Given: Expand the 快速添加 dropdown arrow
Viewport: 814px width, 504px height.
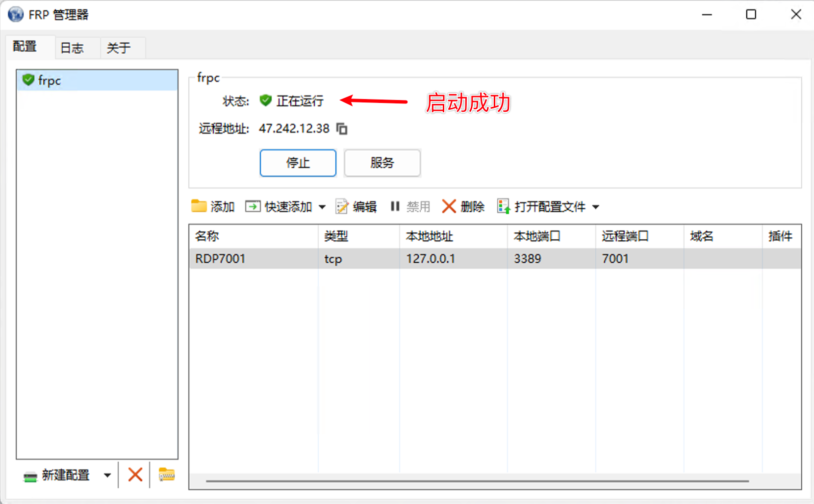Looking at the screenshot, I should point(322,207).
